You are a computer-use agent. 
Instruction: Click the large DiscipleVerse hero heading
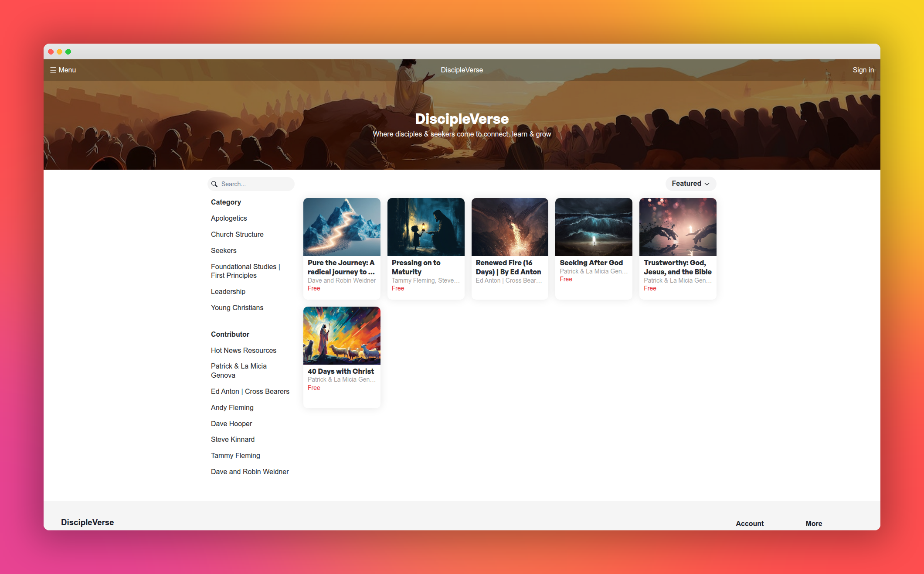(x=462, y=119)
